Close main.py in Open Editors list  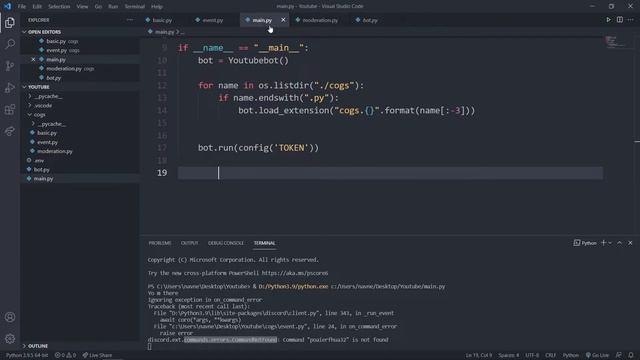pos(33,60)
